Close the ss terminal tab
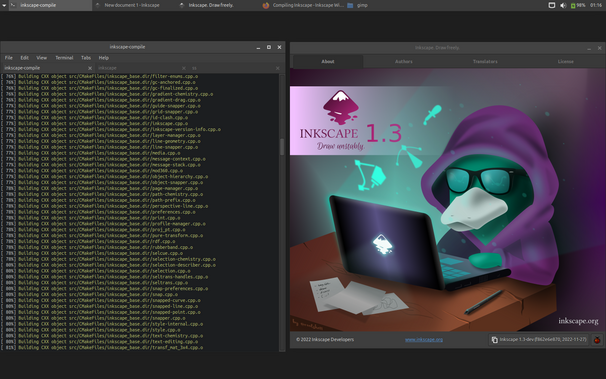Screen dimensions: 606x379 277,68
